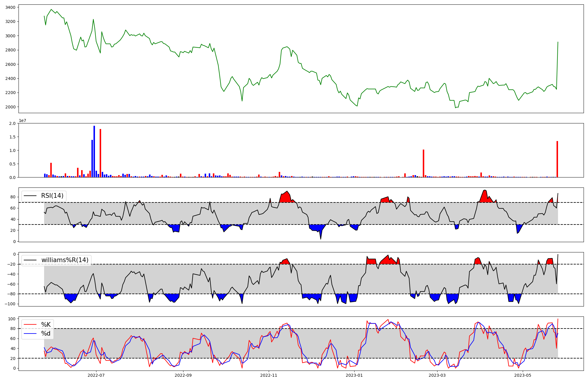Viewport: 588px width, 382px height.
Task: Select the 2022-11 x-axis date label
Action: point(269,375)
